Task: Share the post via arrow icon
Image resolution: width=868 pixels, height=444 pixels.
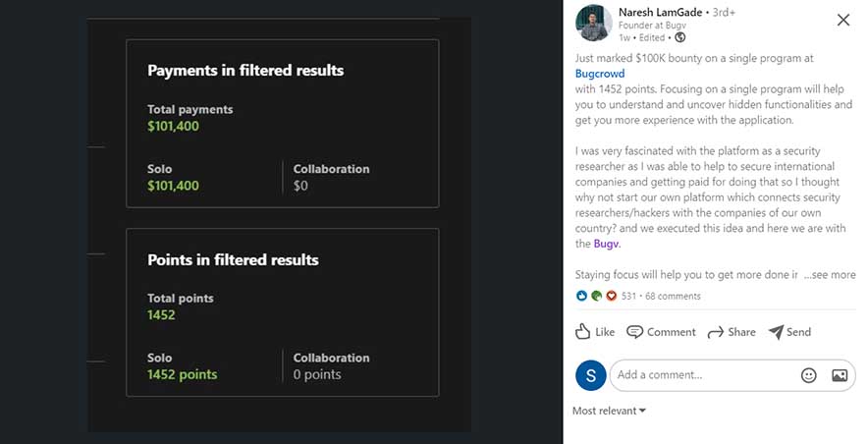Action: click(716, 332)
